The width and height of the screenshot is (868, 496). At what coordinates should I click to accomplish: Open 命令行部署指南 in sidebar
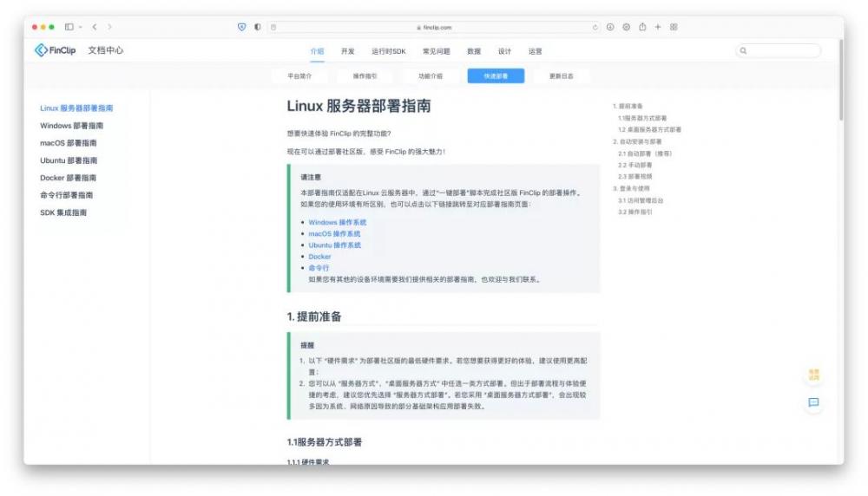67,194
